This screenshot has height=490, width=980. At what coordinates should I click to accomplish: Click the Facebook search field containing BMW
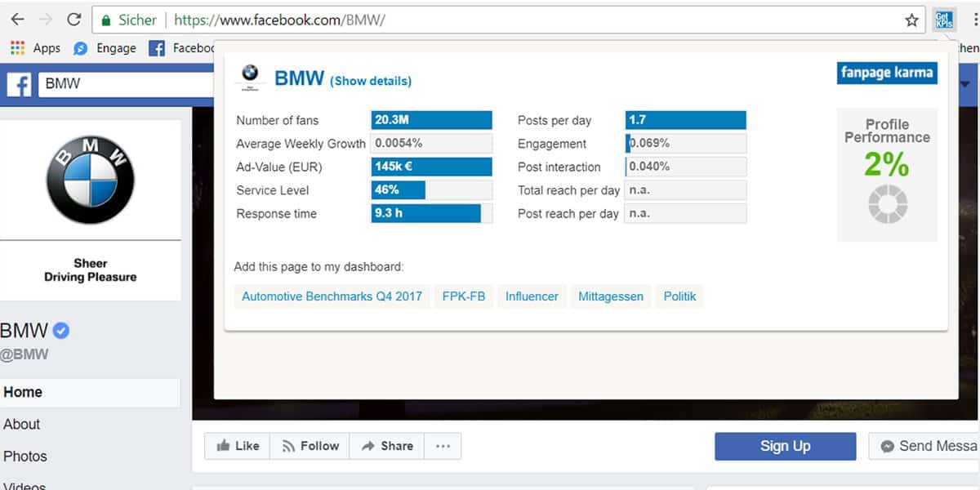pyautogui.click(x=127, y=84)
